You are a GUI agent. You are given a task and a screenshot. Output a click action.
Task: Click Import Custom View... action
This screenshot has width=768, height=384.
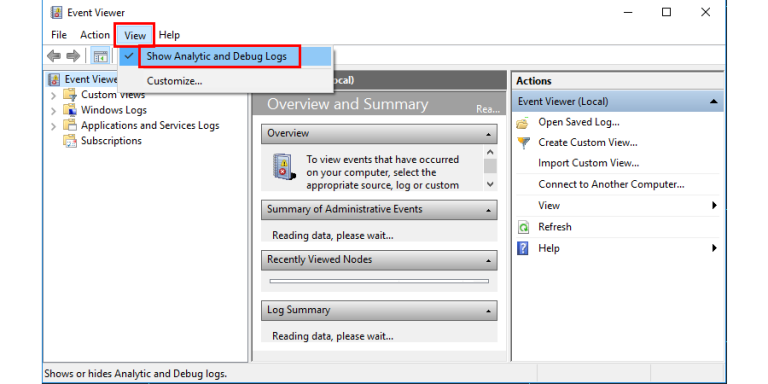(x=589, y=163)
